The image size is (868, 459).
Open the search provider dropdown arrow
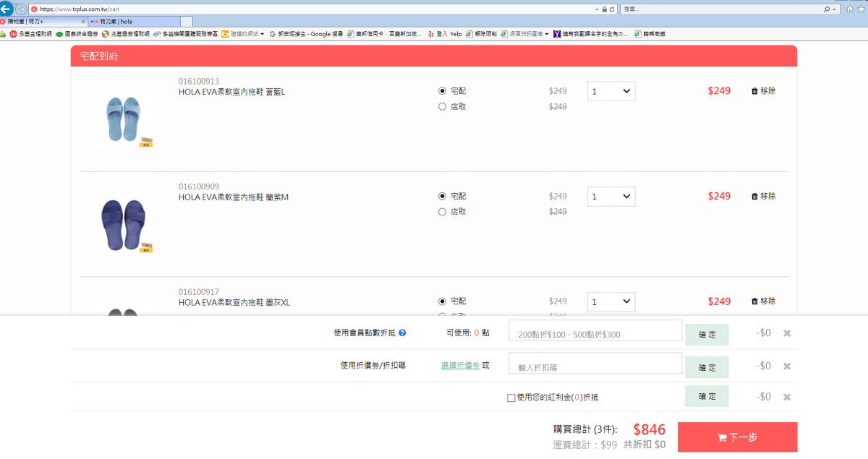tap(835, 9)
